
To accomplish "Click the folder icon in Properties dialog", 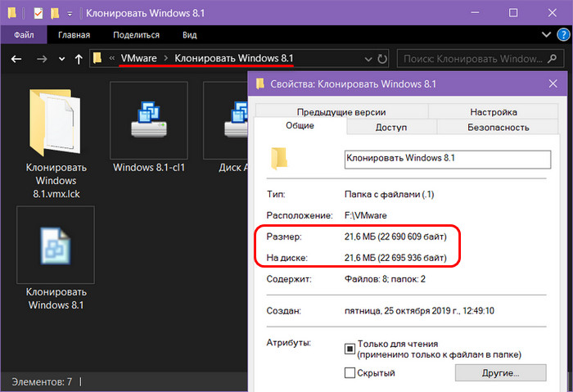I will pyautogui.click(x=279, y=159).
